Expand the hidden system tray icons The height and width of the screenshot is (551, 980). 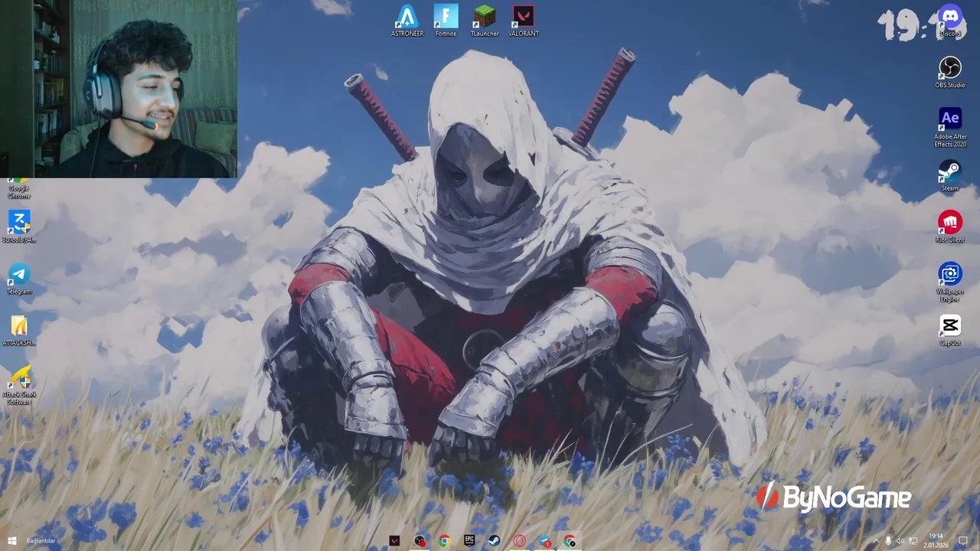point(877,541)
